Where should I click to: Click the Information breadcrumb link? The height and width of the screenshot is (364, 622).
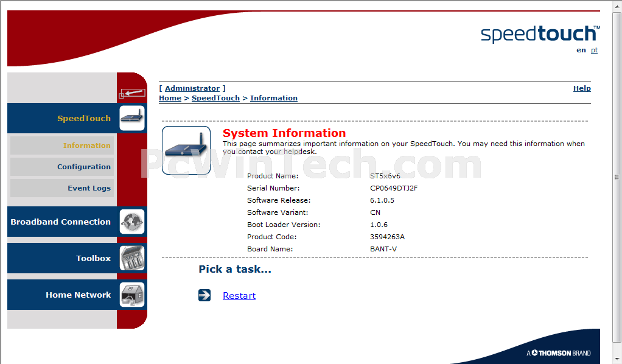[274, 98]
